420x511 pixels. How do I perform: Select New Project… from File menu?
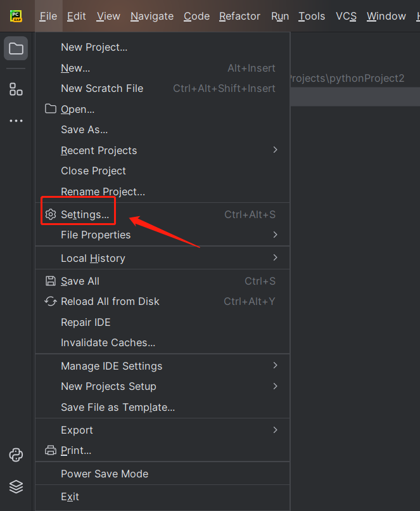(94, 47)
